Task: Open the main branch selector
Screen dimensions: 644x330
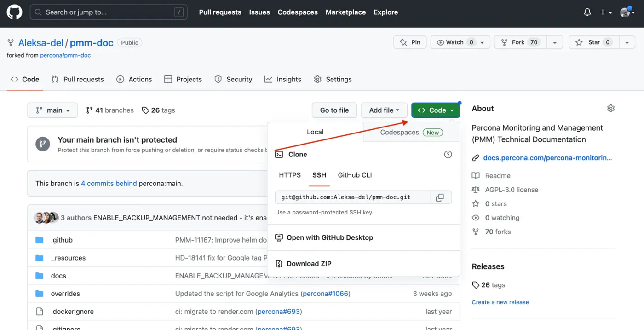Action: pos(53,110)
